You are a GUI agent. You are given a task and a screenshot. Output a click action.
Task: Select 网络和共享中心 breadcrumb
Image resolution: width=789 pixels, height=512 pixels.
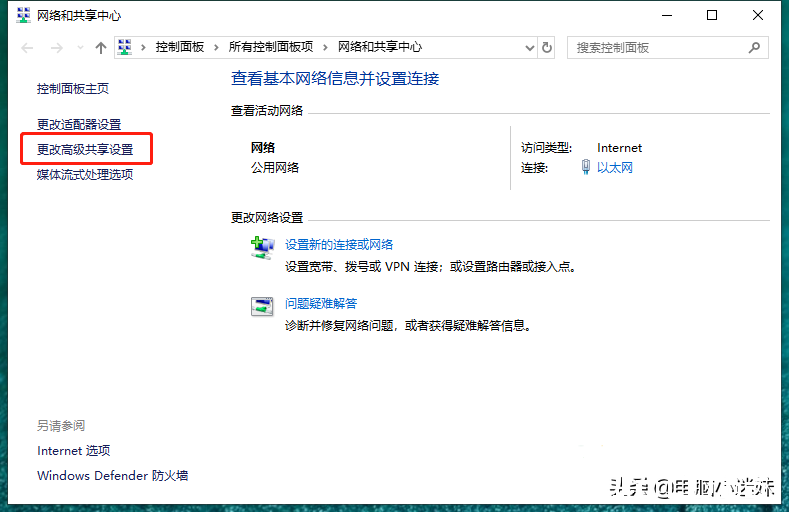pyautogui.click(x=380, y=47)
